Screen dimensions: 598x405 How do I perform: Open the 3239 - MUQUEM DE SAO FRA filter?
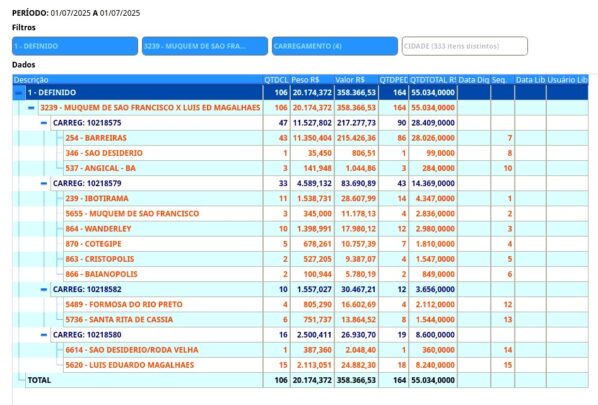tap(205, 46)
